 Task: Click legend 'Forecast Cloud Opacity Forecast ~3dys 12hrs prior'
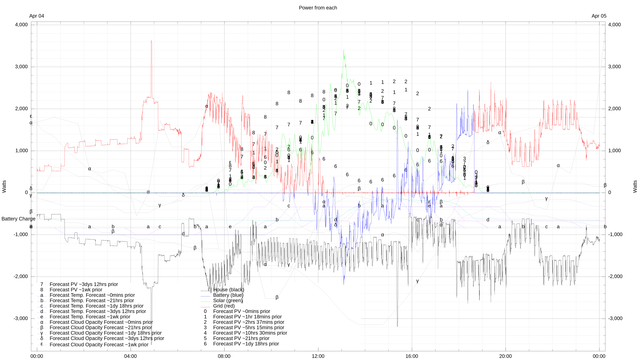coord(107,338)
